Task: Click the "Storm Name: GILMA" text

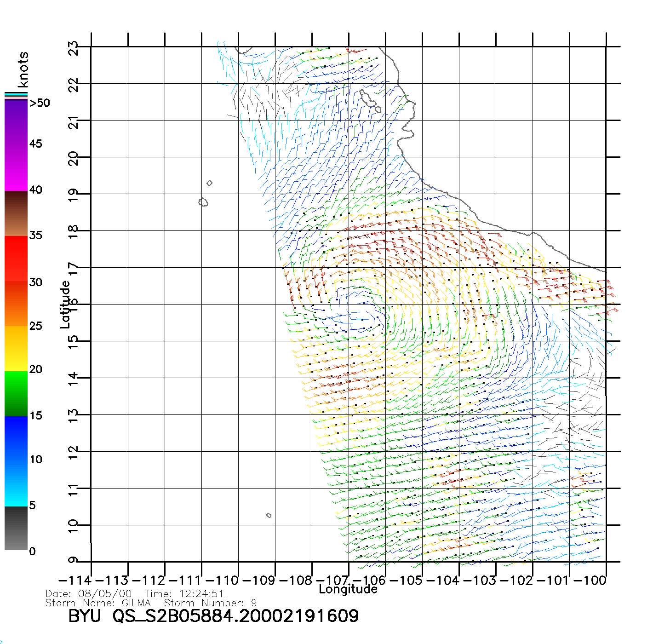Action: tap(98, 603)
